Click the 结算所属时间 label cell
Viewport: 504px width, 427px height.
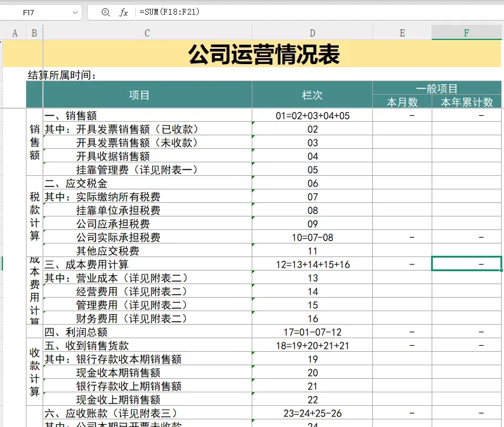click(x=62, y=75)
